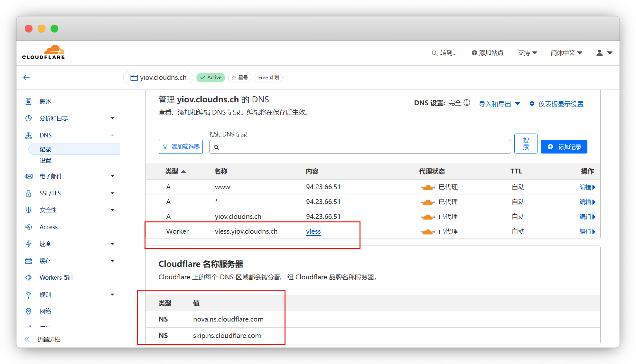Screen dimensions: 636x364
Task: Click the back arrow icon in sidebar
Action: [x=27, y=77]
